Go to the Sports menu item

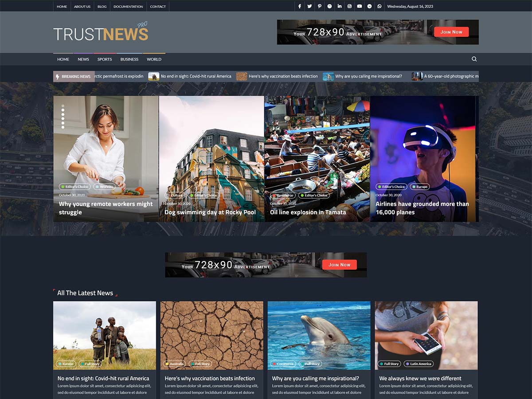[x=105, y=59]
